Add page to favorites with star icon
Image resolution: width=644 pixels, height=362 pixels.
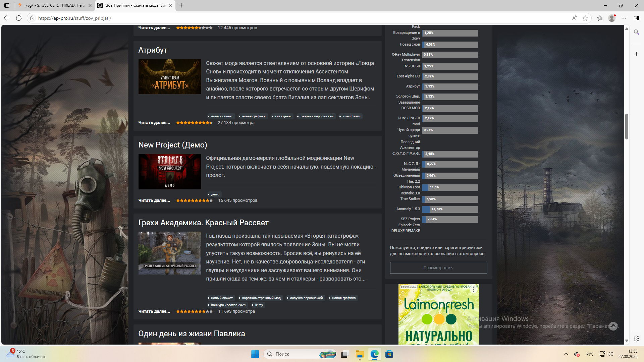point(585,18)
